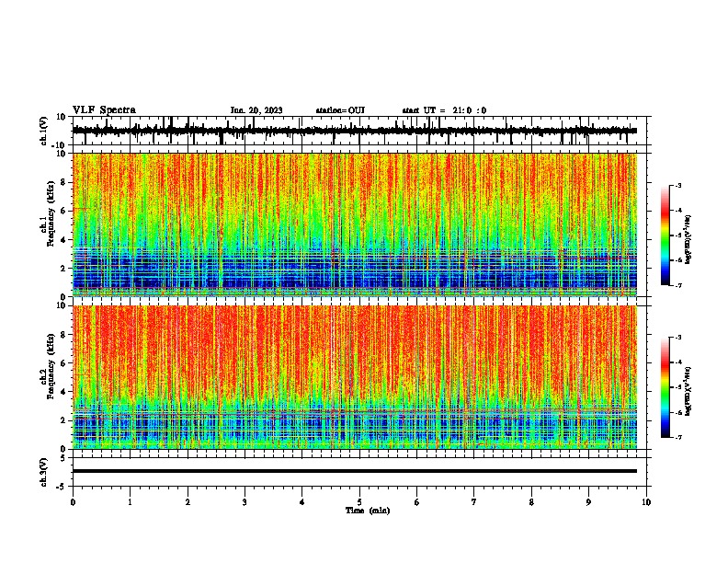The image size is (728, 563).
Task: Click the time axis tick label "1"
Action: [130, 502]
